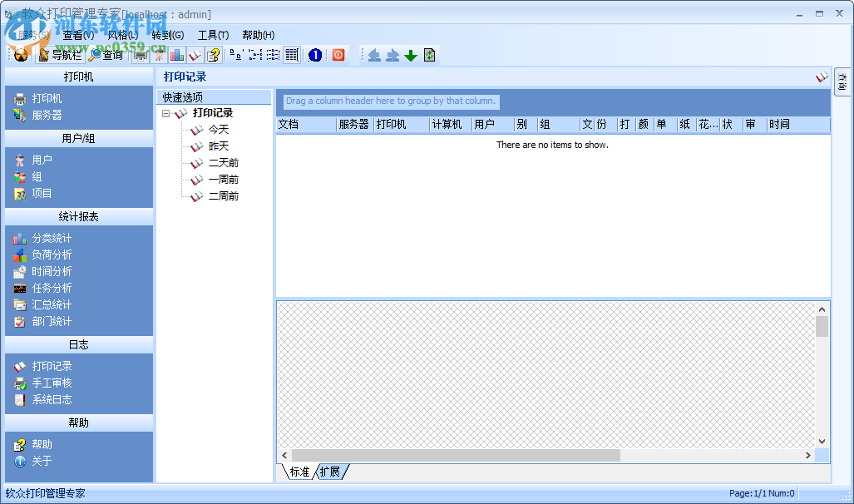Click the refresh page toolbar icon

(430, 55)
